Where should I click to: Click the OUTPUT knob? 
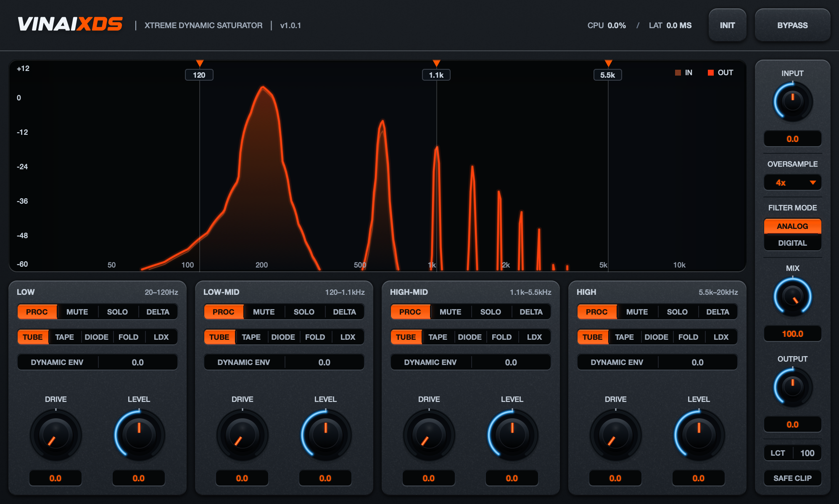pyautogui.click(x=793, y=387)
